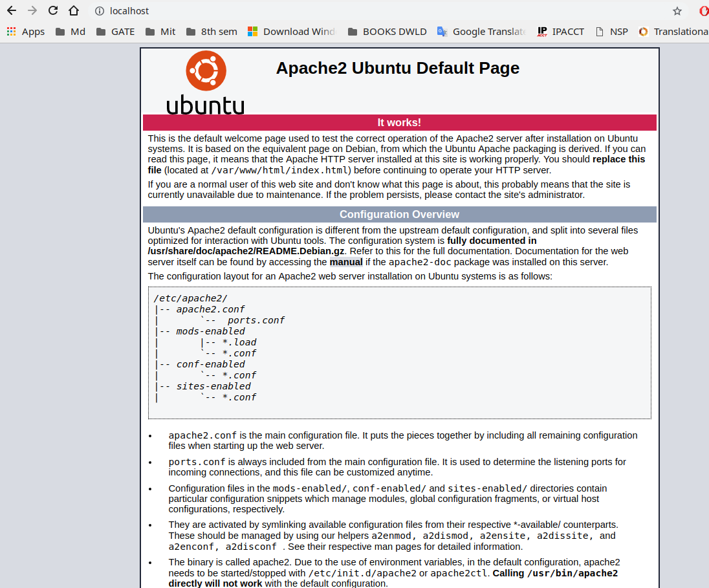Click apache2.conf in the config tree

point(210,309)
